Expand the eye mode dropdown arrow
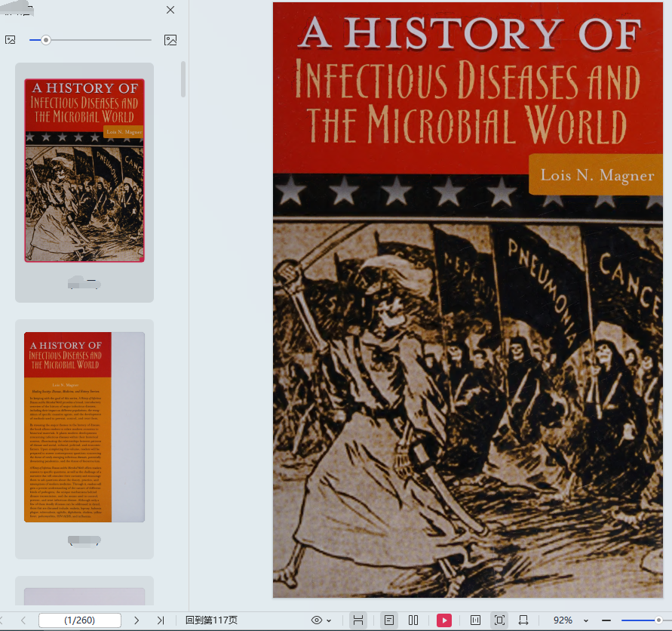Screen dimensions: 672x631 click(329, 620)
